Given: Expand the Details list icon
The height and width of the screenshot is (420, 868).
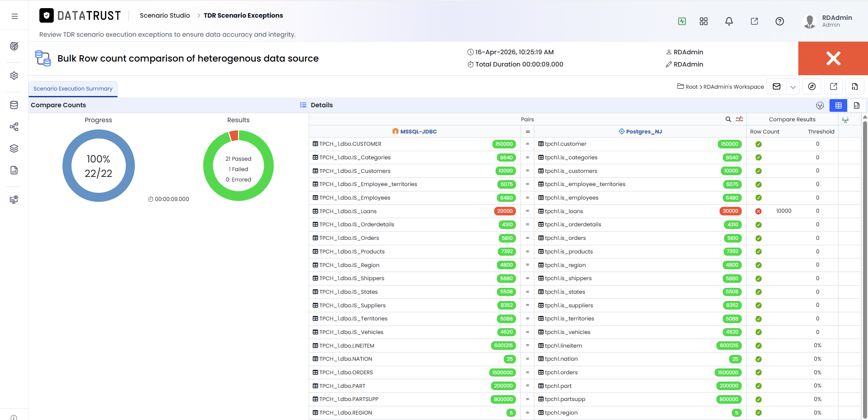Looking at the screenshot, I should [303, 105].
